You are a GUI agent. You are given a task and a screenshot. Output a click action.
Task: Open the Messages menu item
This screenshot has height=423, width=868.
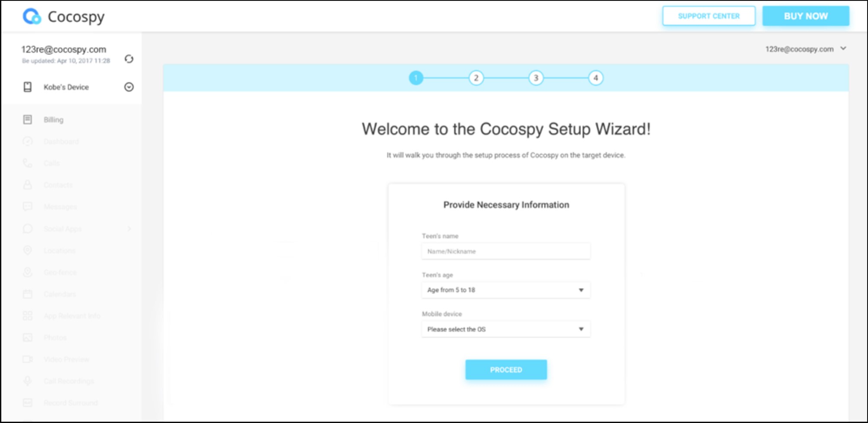(60, 207)
